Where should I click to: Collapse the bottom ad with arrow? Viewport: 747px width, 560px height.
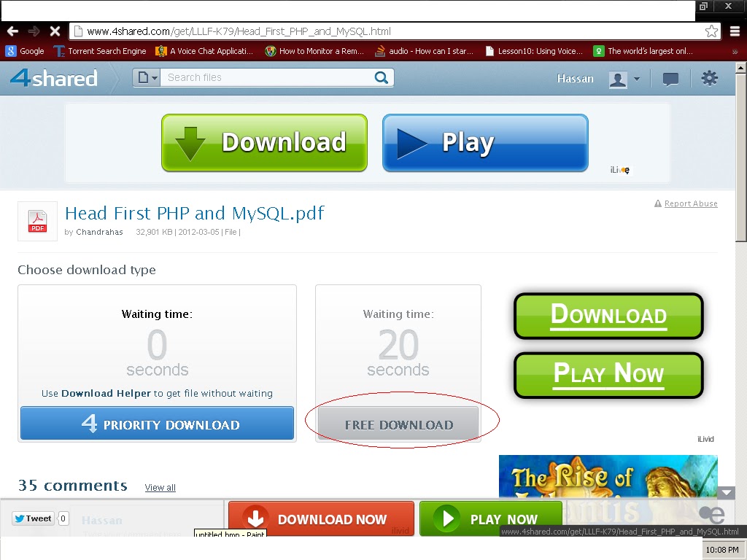point(727,493)
